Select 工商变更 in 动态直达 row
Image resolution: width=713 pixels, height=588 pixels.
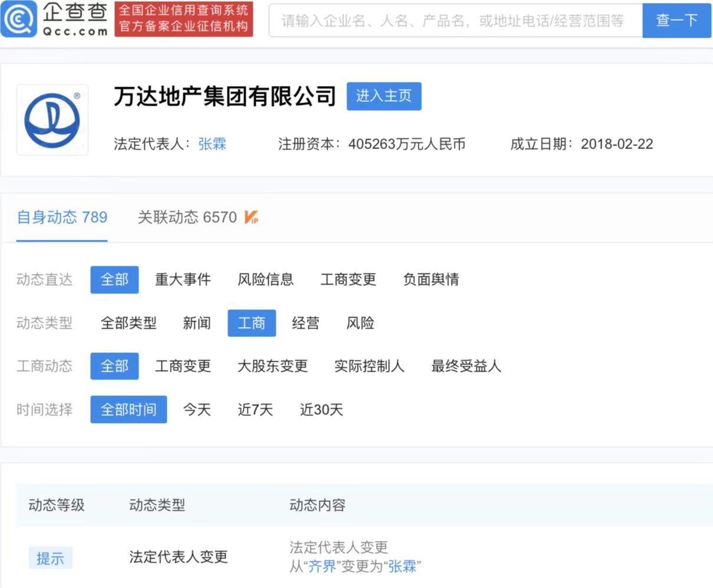[348, 279]
